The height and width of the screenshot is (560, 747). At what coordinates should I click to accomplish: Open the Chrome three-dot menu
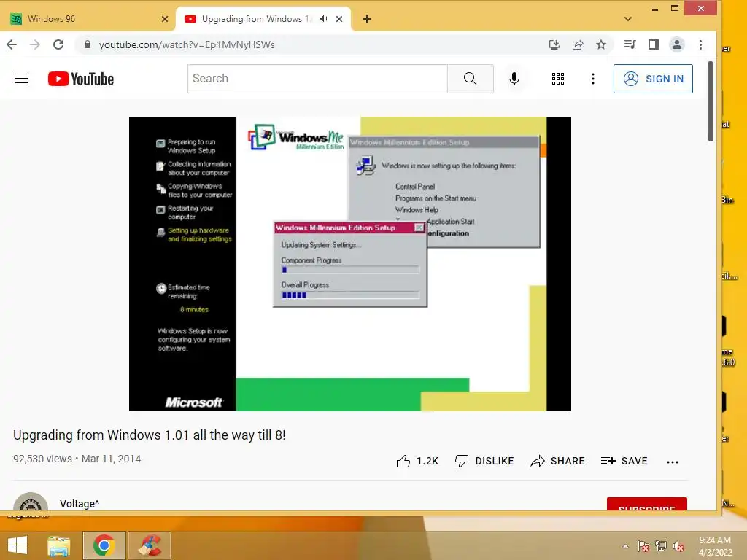tap(700, 44)
